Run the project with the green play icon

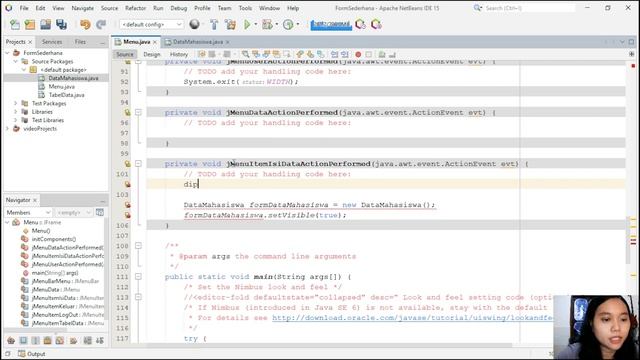pyautogui.click(x=247, y=24)
